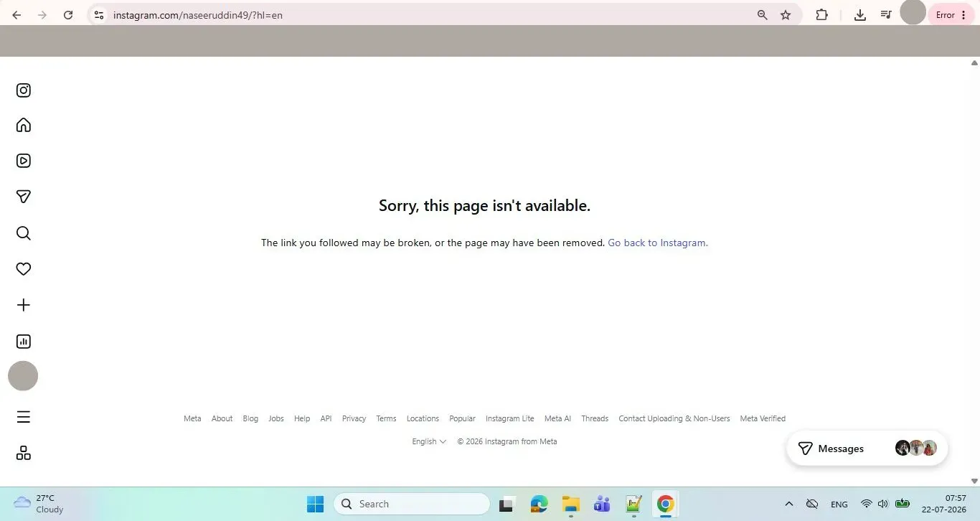This screenshot has height=521, width=980.
Task: Bookmark this page with star icon
Action: 786,15
